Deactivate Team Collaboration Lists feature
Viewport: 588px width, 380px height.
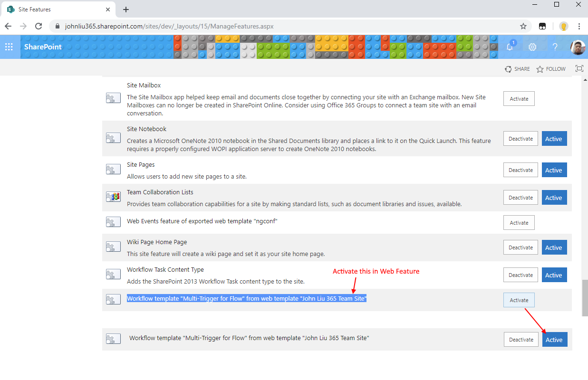click(x=521, y=198)
